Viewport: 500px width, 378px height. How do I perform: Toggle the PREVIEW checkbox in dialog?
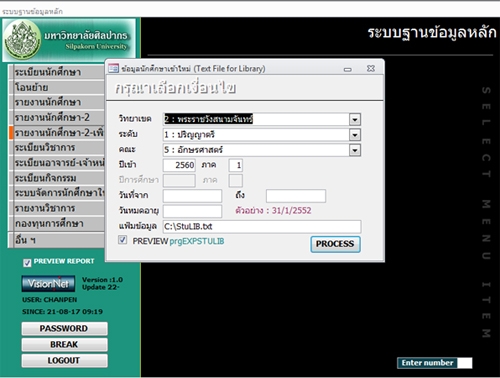(x=123, y=240)
